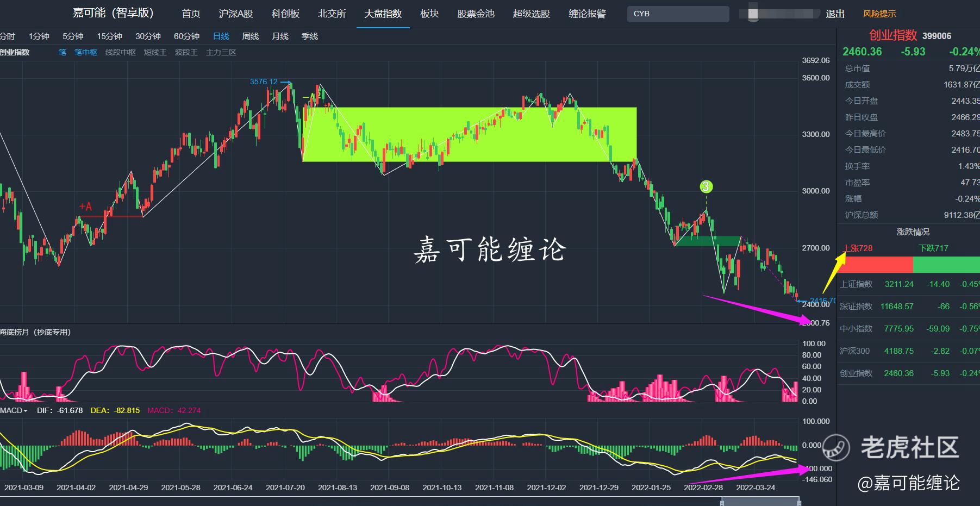Enable the 线段中枢 overlay
This screenshot has width=980, height=506.
121,52
